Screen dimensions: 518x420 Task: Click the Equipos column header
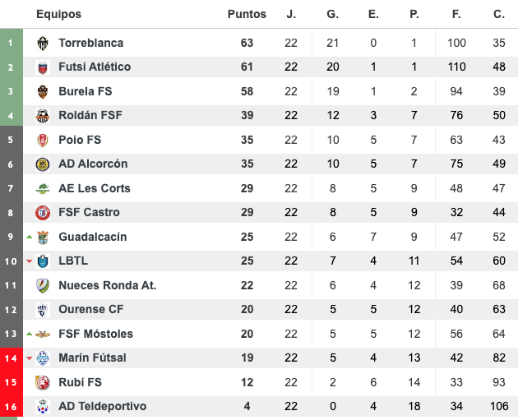pos(58,14)
